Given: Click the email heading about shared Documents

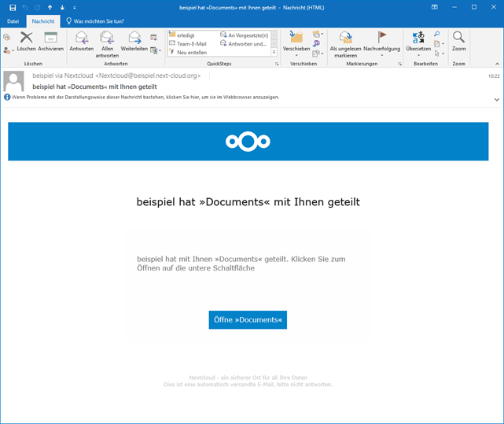Looking at the screenshot, I should point(248,202).
